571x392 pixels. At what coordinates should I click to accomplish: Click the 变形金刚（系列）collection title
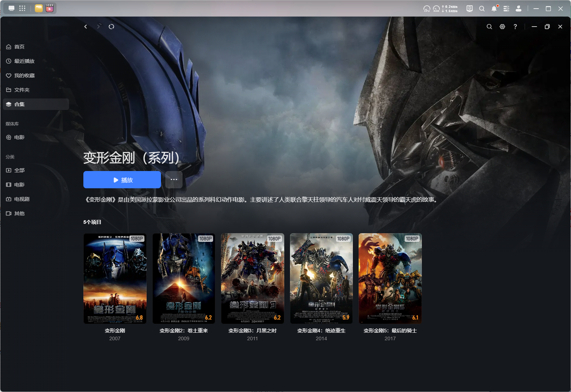(x=132, y=158)
